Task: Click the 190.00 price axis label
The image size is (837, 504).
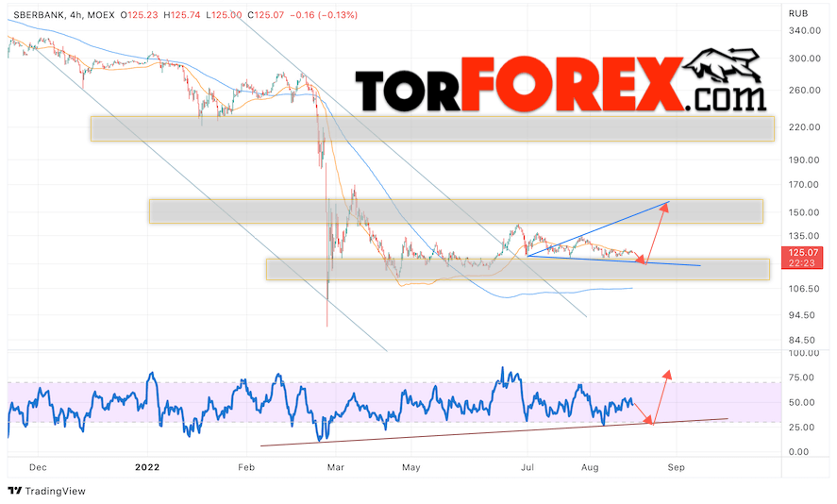Action: coord(804,160)
